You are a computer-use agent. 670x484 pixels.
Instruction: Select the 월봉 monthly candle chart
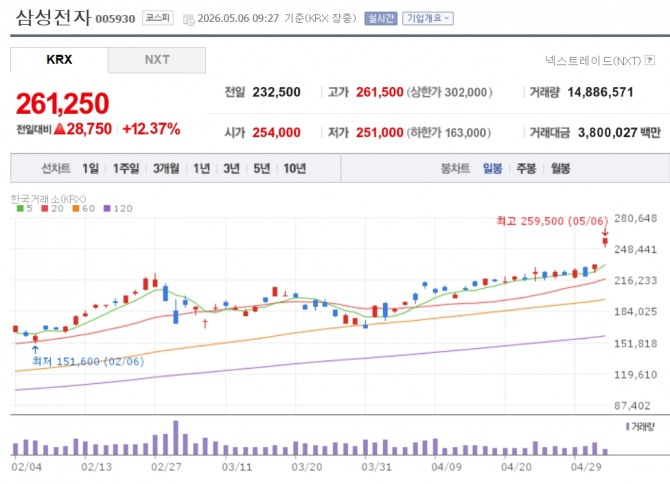560,168
